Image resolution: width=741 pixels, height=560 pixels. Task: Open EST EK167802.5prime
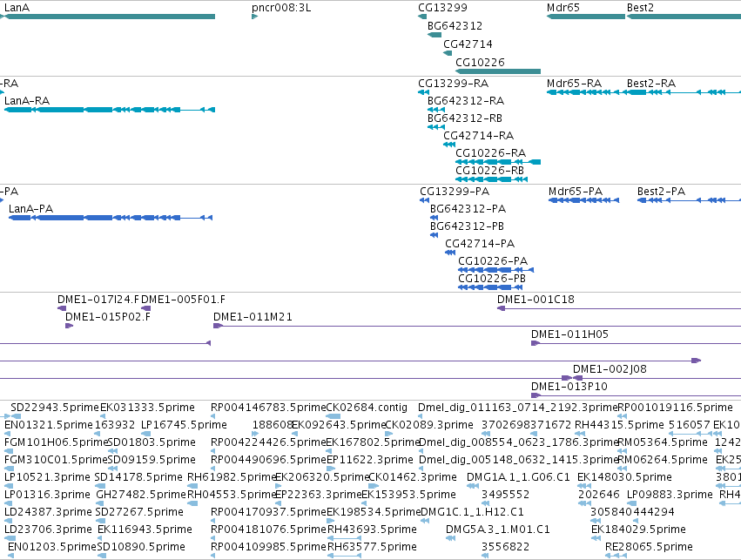coord(374,442)
